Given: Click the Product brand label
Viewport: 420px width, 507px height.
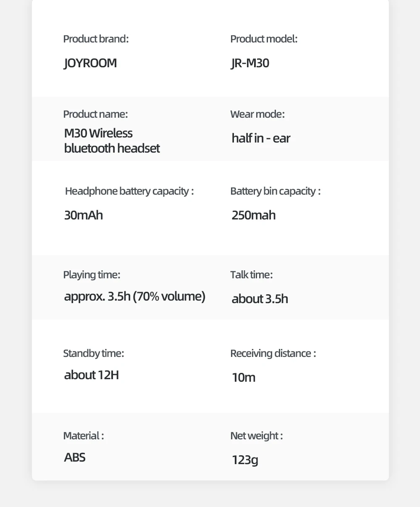Looking at the screenshot, I should point(96,39).
